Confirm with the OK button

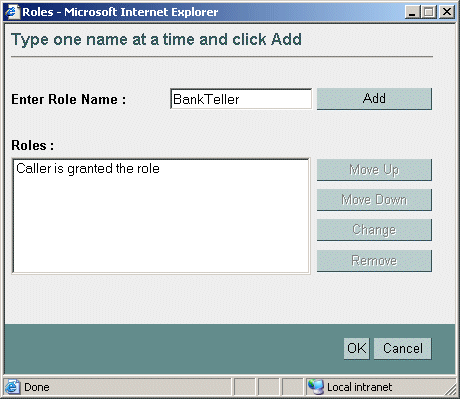pyautogui.click(x=357, y=348)
